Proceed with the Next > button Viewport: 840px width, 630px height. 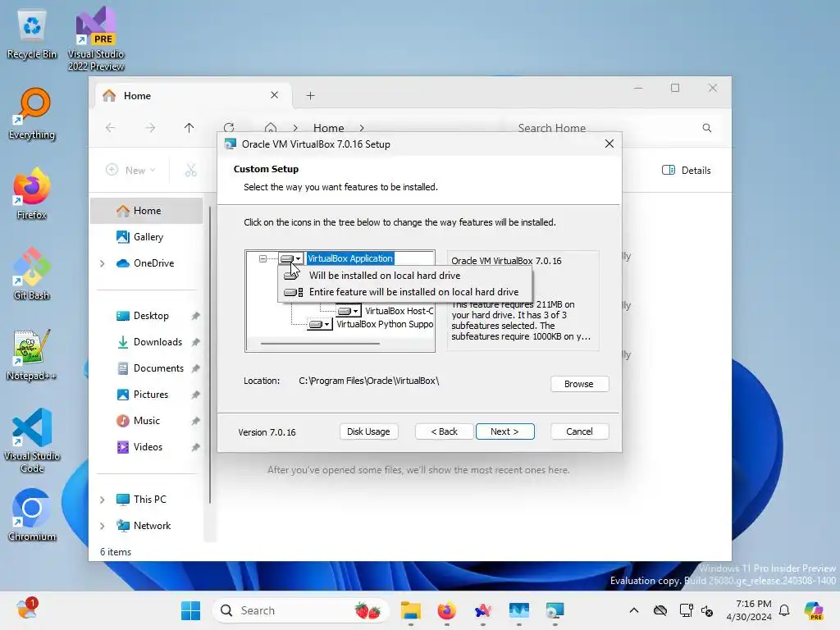tap(504, 431)
